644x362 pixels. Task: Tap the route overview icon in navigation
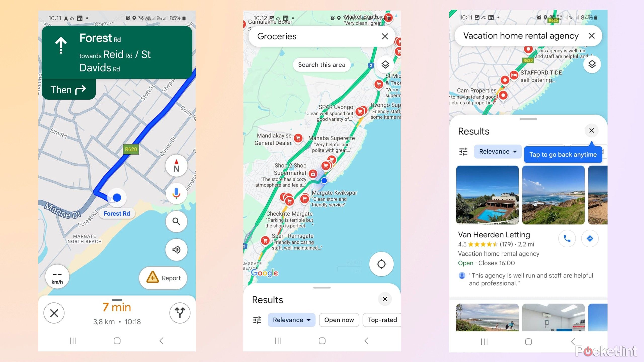tap(180, 313)
